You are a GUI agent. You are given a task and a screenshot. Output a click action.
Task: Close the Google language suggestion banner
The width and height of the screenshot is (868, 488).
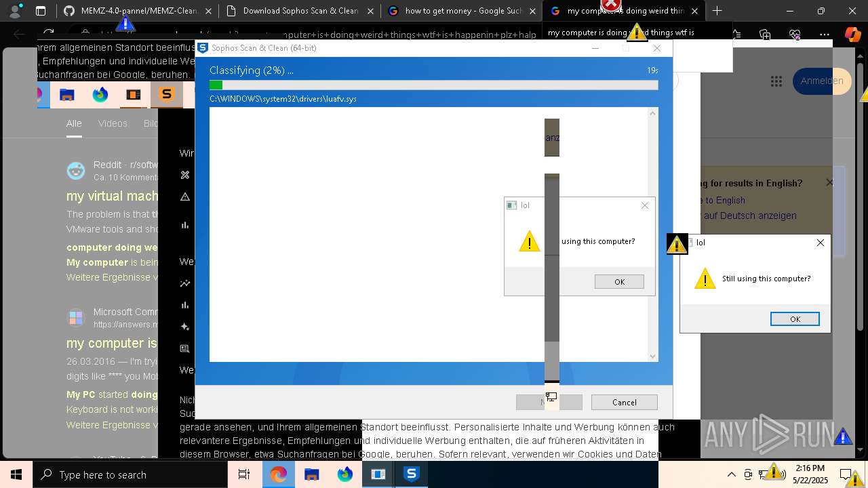pyautogui.click(x=829, y=182)
